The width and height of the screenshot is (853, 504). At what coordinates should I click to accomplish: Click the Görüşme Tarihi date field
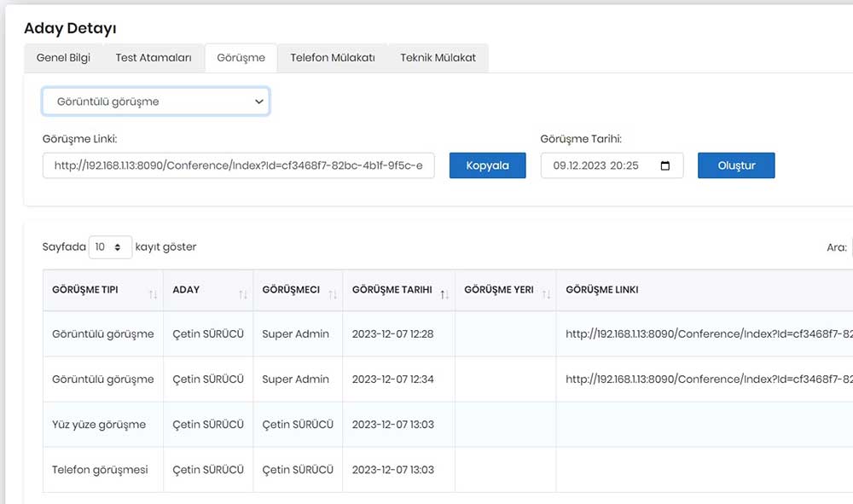tap(612, 165)
